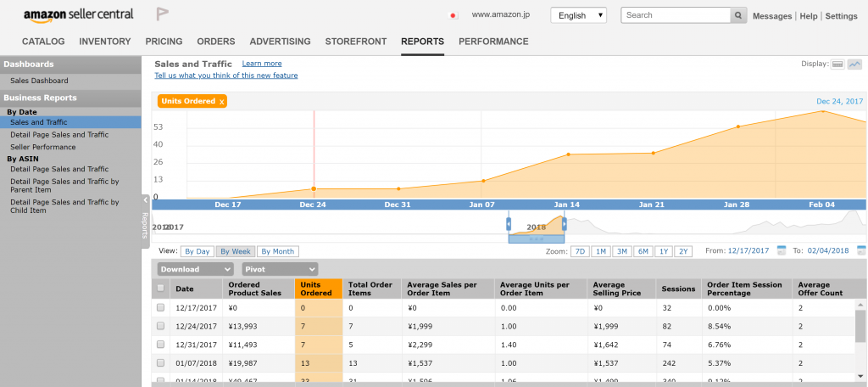Collapse the Reports side panel arrow
Viewport: 868px width, 387px height.
pos(145,200)
